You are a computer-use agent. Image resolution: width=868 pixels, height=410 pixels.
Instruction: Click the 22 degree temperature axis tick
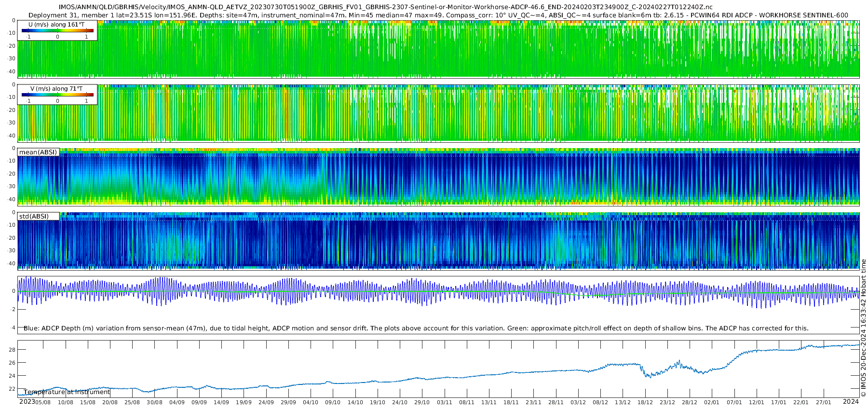pos(12,389)
